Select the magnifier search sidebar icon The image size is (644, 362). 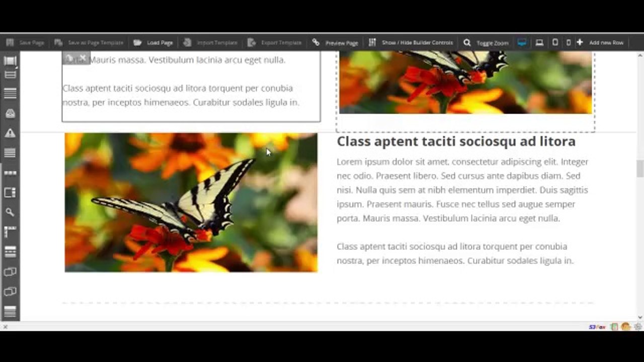10,212
